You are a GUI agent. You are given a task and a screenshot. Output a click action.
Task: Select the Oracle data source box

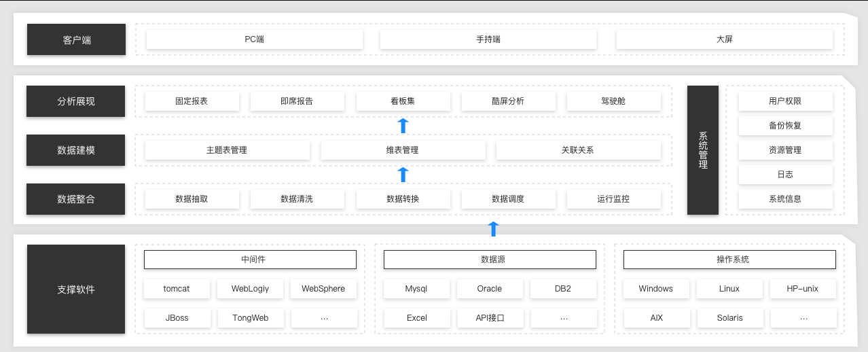[x=490, y=289]
